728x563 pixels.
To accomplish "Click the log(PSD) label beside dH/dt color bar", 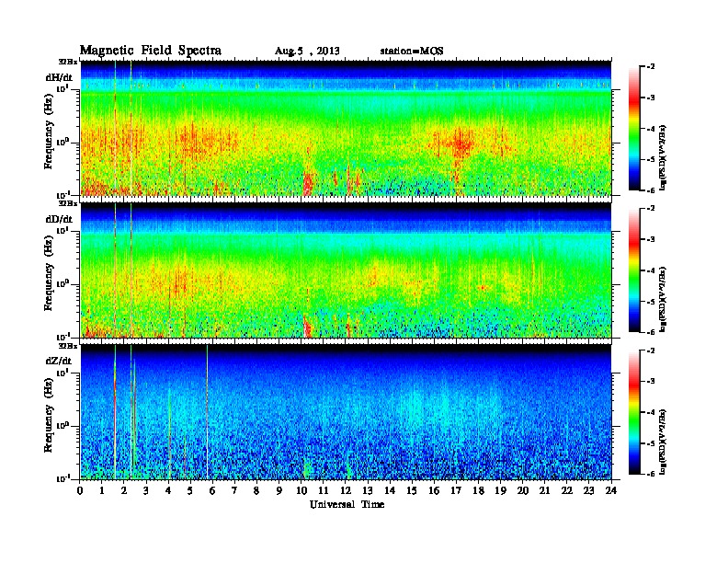I will click(663, 157).
